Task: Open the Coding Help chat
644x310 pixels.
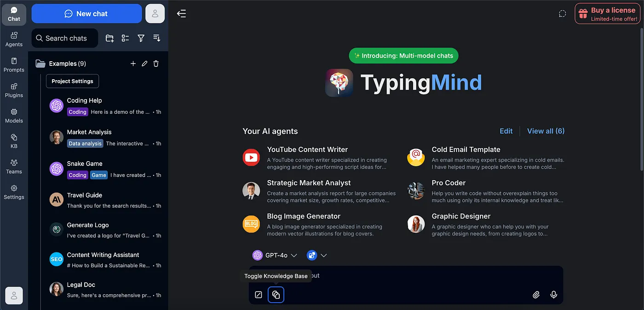Action: click(x=105, y=106)
